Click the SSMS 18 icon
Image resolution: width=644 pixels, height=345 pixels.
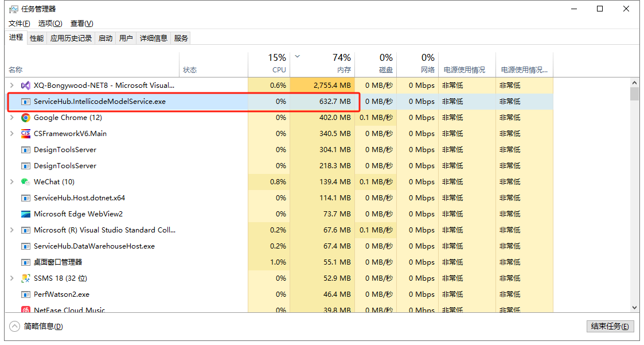pos(25,278)
